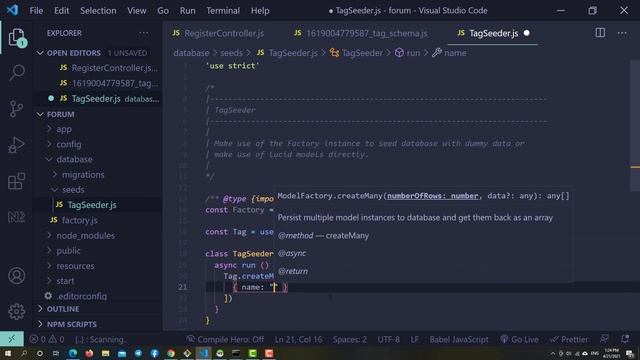Open the Search view in activity bar
The height and width of the screenshot is (360, 640).
(16, 73)
